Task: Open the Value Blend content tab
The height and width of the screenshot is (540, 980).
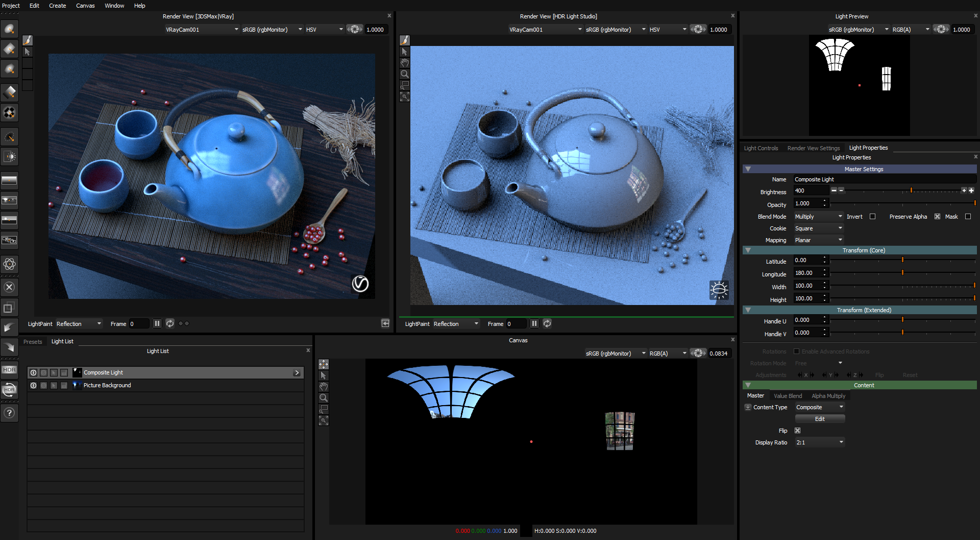Action: point(788,396)
